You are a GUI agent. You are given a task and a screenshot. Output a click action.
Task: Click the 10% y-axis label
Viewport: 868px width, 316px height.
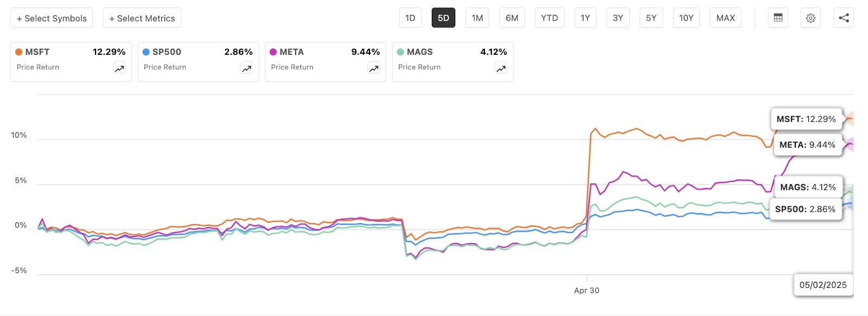click(19, 135)
